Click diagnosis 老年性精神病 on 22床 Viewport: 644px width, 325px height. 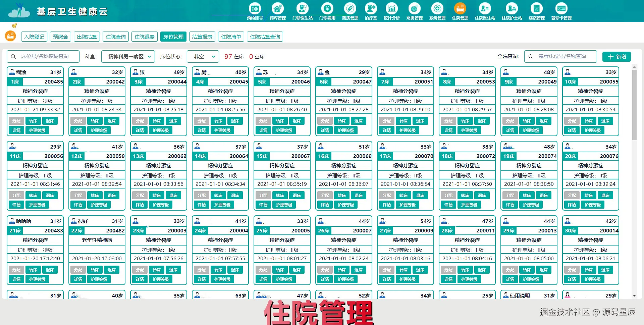click(x=97, y=240)
